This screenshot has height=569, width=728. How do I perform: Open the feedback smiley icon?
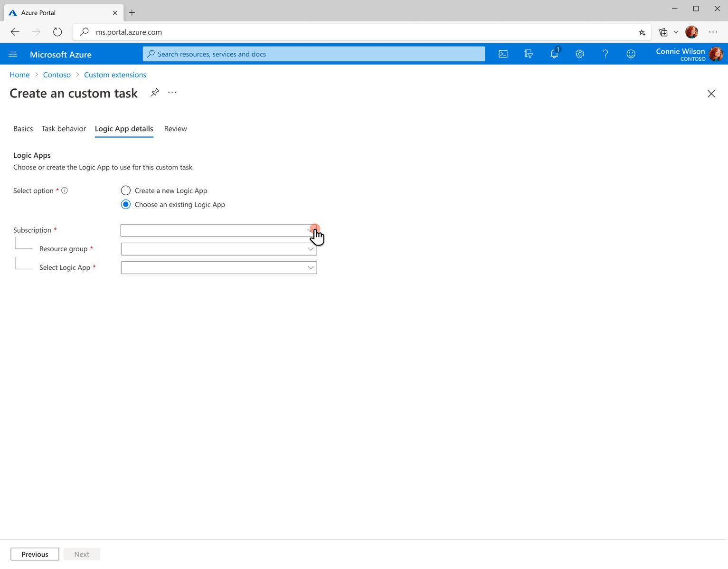(631, 54)
